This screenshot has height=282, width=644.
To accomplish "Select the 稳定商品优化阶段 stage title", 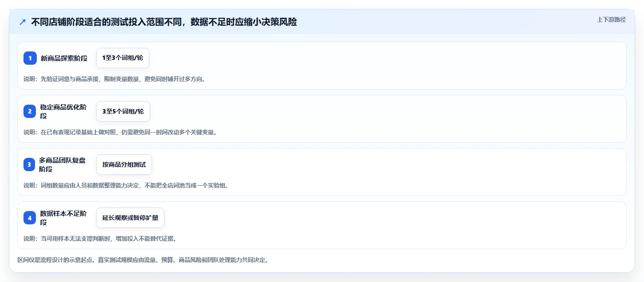I will tap(63, 111).
